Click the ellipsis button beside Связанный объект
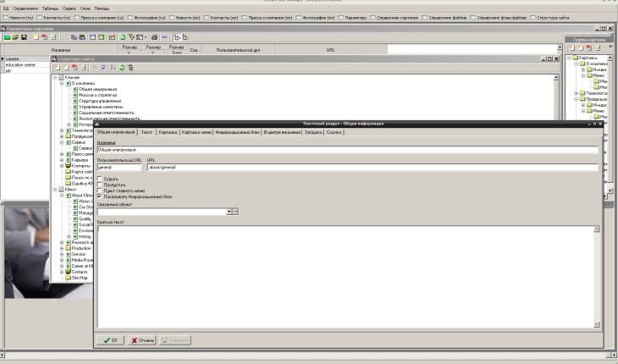 pos(235,212)
